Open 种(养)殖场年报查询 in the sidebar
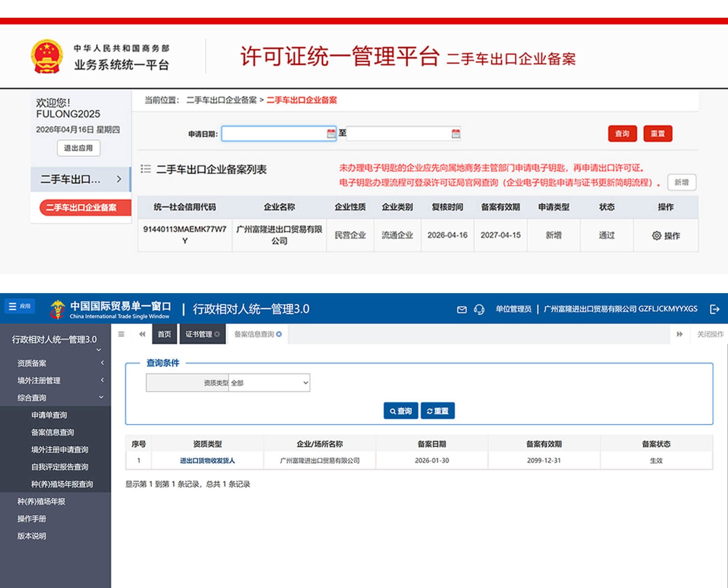 coord(62,484)
